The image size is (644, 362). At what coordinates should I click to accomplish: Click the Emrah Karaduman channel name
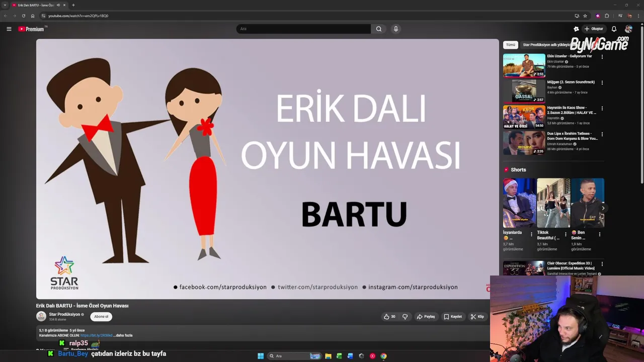[559, 144]
